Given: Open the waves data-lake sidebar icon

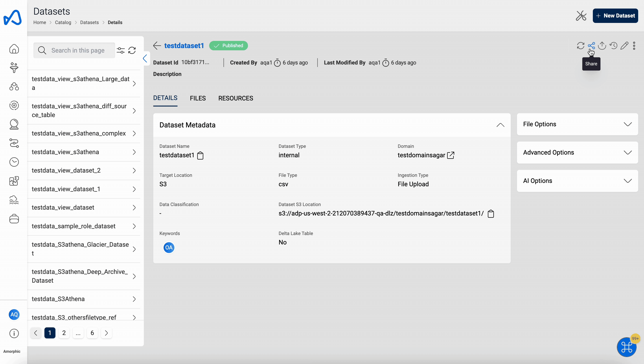Looking at the screenshot, I should pyautogui.click(x=14, y=200).
